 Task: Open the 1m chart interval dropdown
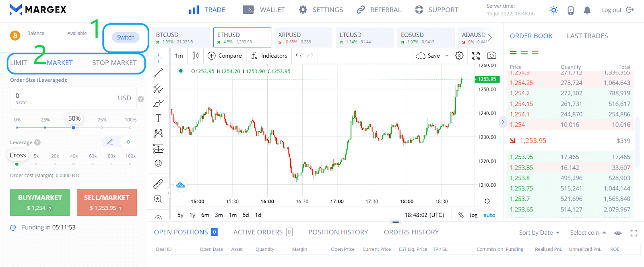(179, 56)
